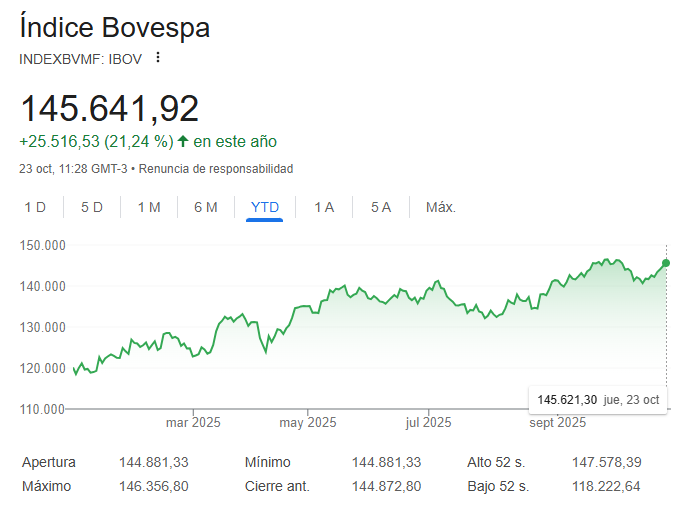Switch chart to the 1 A range
The width and height of the screenshot is (677, 530).
(324, 207)
